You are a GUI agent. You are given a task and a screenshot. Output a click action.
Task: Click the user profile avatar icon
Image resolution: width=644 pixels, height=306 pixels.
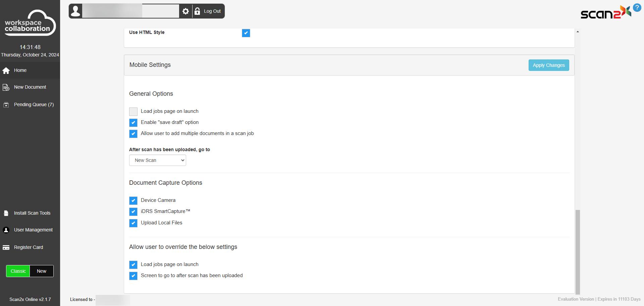coord(76,11)
